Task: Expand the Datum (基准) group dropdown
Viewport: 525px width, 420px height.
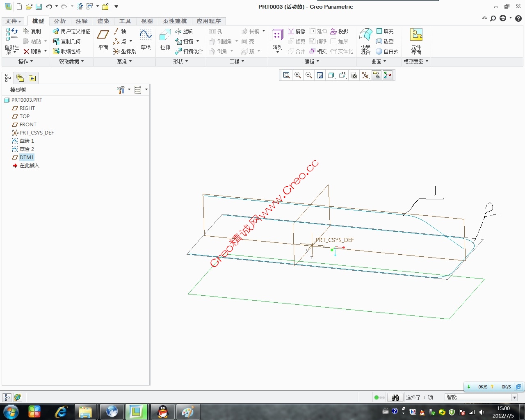Action: pos(124,62)
